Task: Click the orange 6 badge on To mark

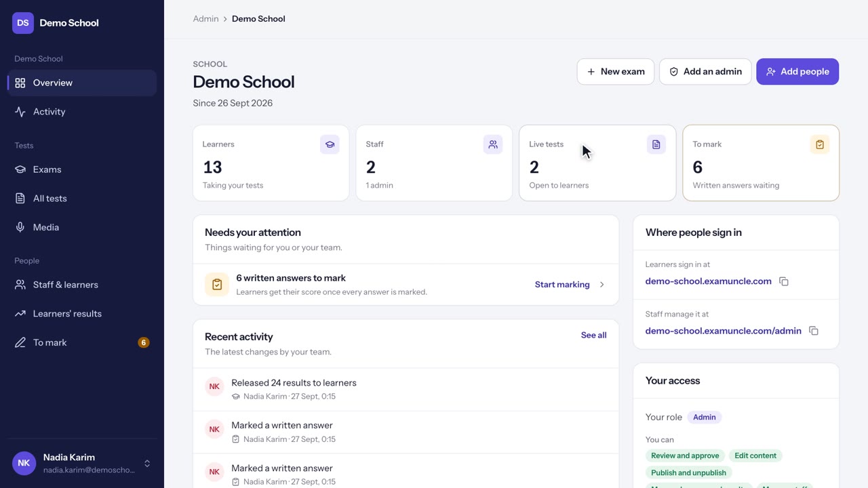Action: point(144,342)
